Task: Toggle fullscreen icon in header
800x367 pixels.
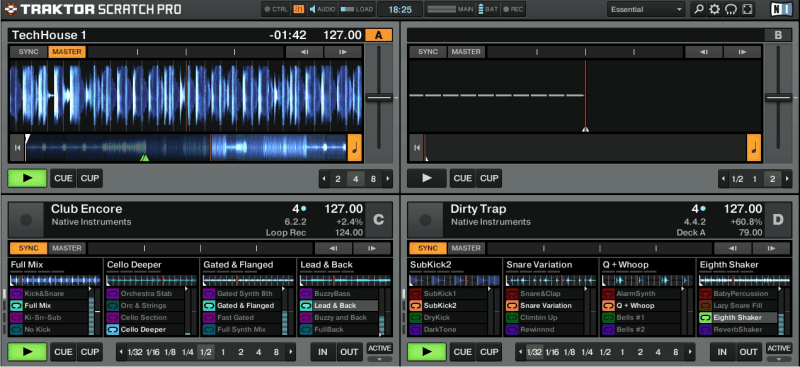Action: [x=747, y=9]
